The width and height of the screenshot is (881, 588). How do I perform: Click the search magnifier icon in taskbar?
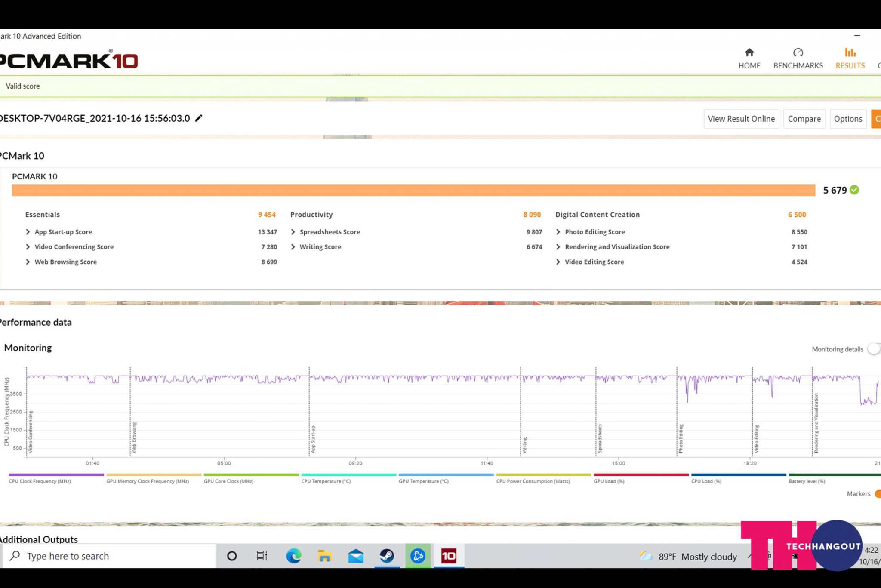[15, 555]
